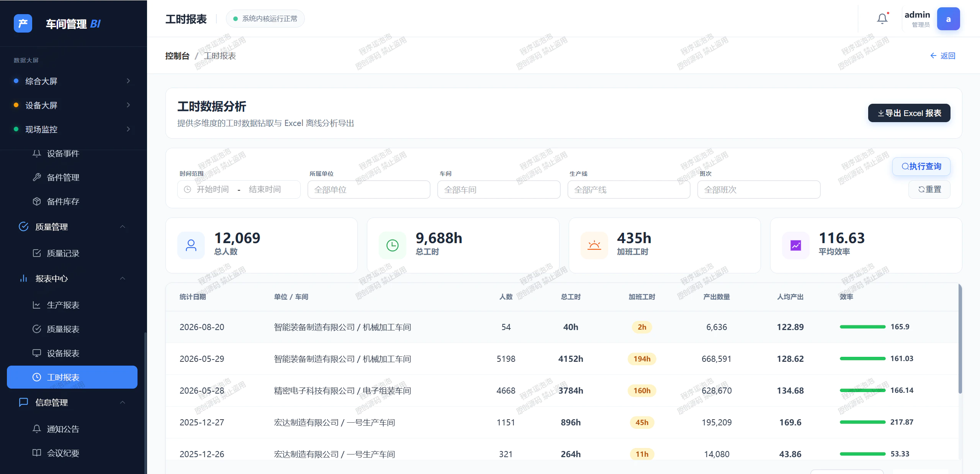This screenshot has height=474, width=980.
Task: Click the notification bell icon
Action: 882,18
